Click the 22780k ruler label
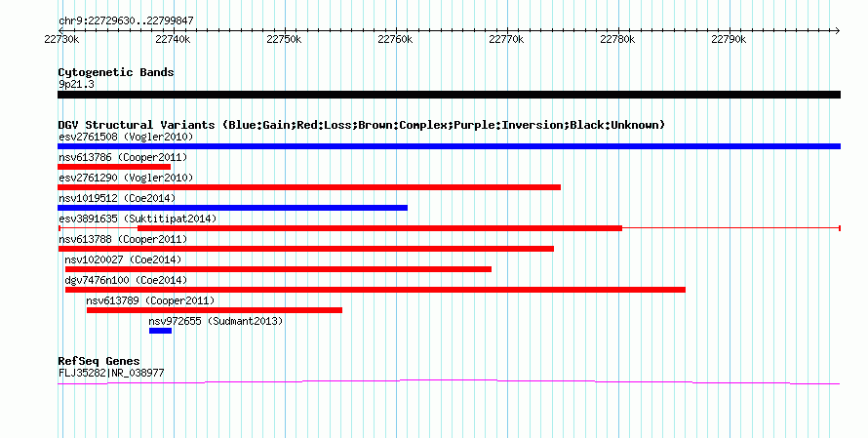 click(617, 39)
